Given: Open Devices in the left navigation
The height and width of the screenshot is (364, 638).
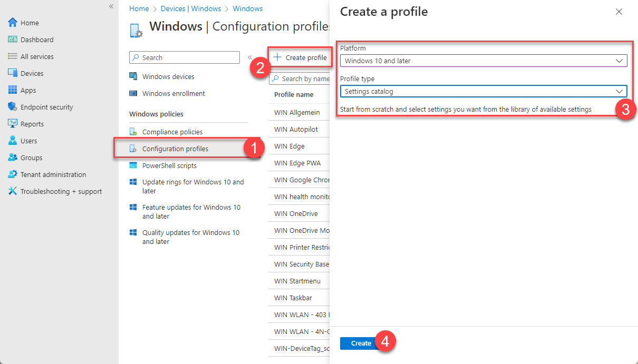Looking at the screenshot, I should point(32,73).
